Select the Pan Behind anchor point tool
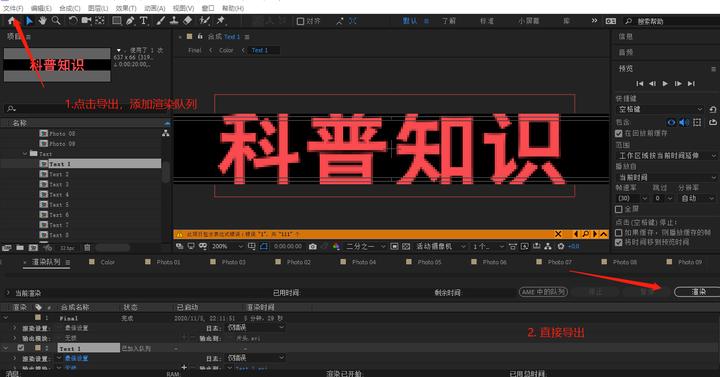The height and width of the screenshot is (377, 720). [x=100, y=21]
